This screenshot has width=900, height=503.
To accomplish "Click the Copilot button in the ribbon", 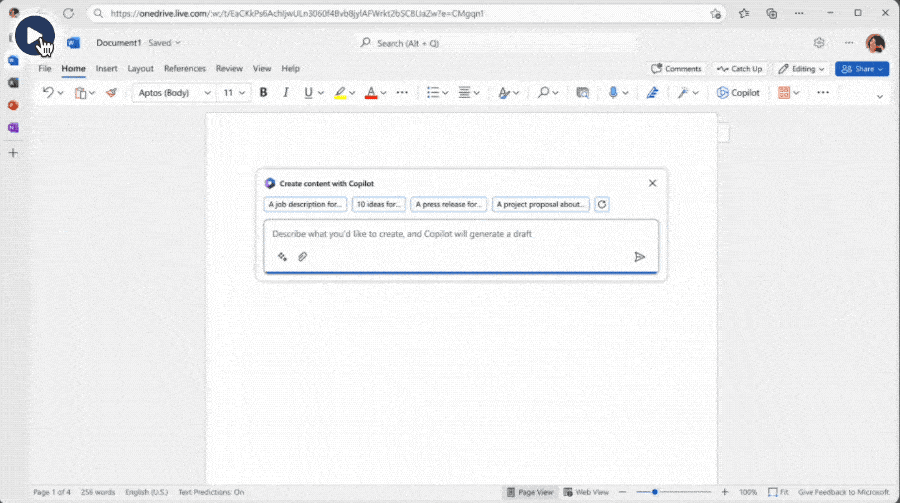I will 738,93.
